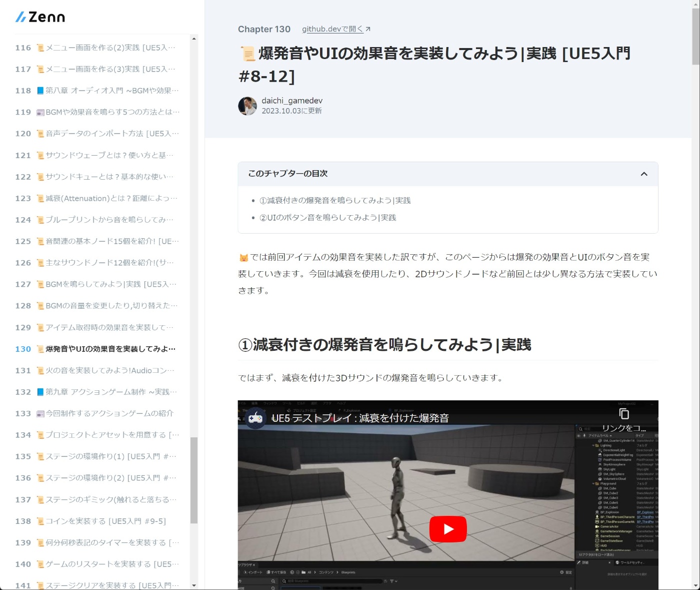Play the UE5 テストプレイ YouTube video

pyautogui.click(x=447, y=528)
